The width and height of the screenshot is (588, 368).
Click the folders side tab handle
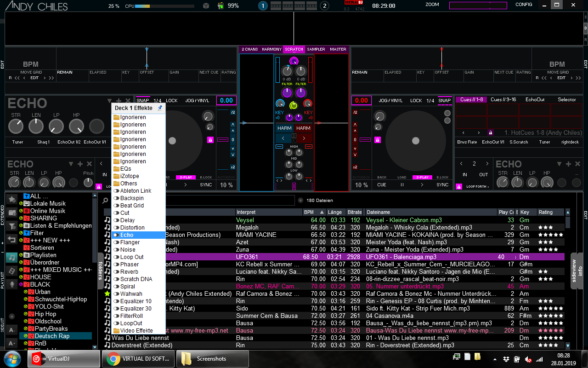(101, 270)
